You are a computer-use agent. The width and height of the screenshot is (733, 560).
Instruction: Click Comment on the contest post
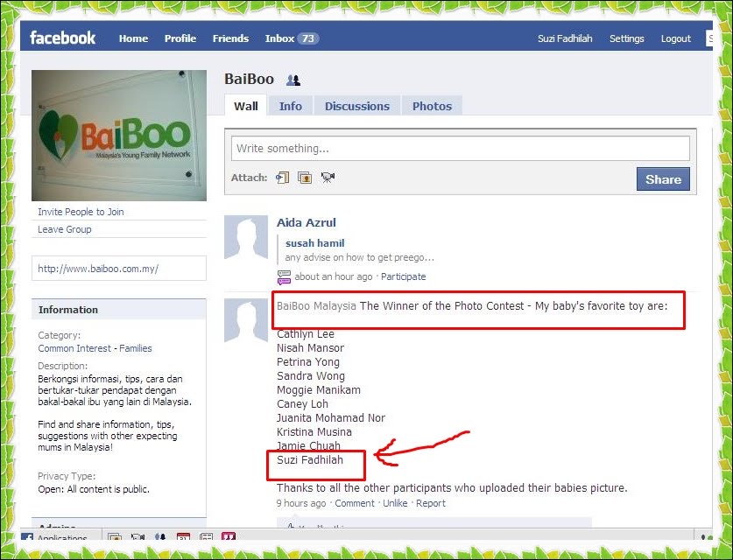[x=355, y=503]
